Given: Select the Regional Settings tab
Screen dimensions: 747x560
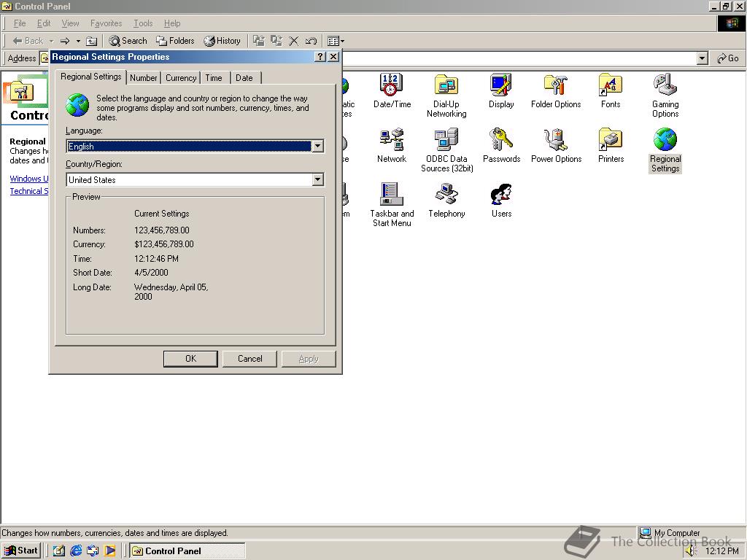Looking at the screenshot, I should [91, 77].
